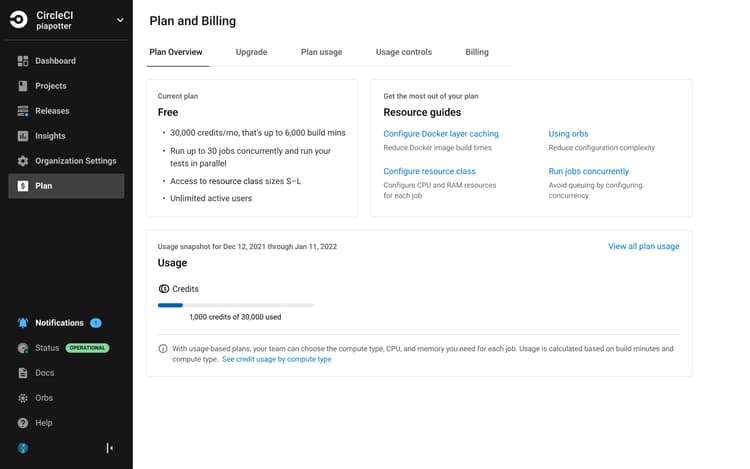Image resolution: width=750 pixels, height=469 pixels.
Task: Open the Billing tab
Action: pos(477,52)
